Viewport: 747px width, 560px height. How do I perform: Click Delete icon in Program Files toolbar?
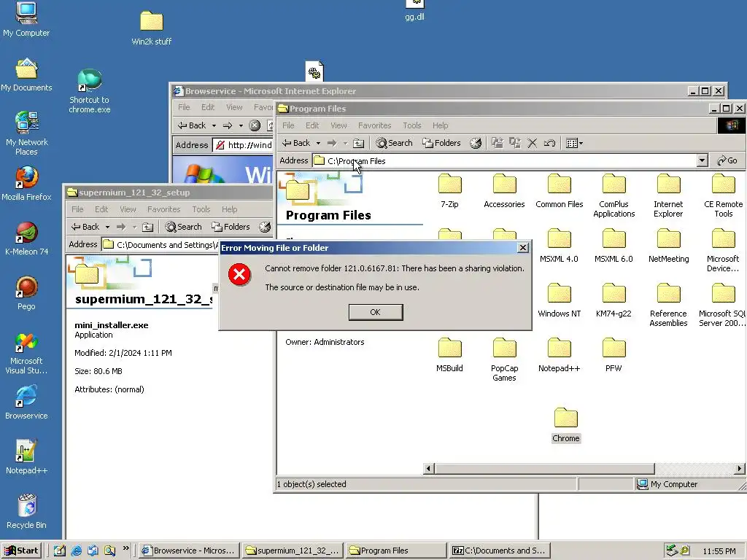(533, 143)
